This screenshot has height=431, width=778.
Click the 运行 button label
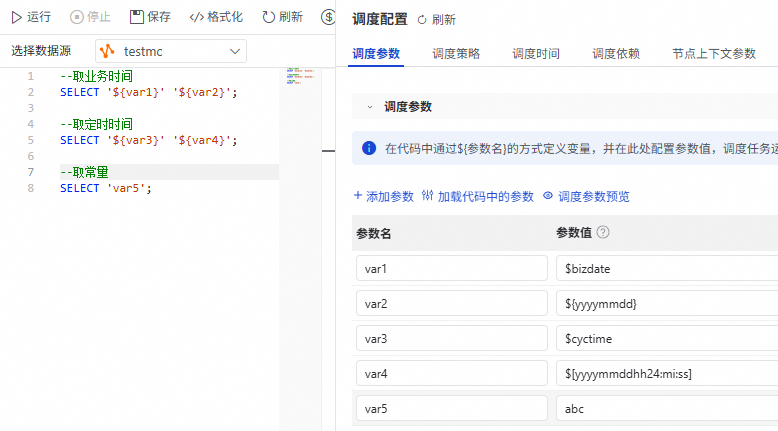click(39, 17)
